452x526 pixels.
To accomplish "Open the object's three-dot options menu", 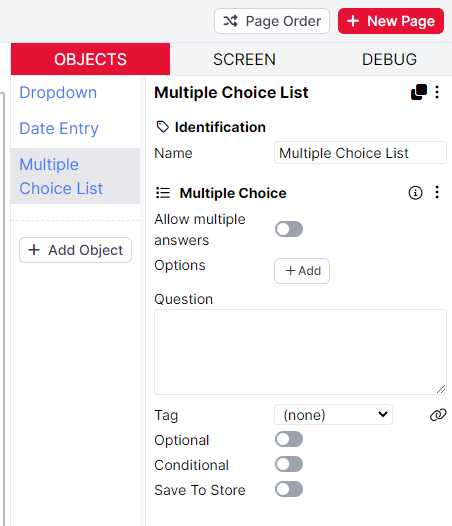I will [x=437, y=92].
